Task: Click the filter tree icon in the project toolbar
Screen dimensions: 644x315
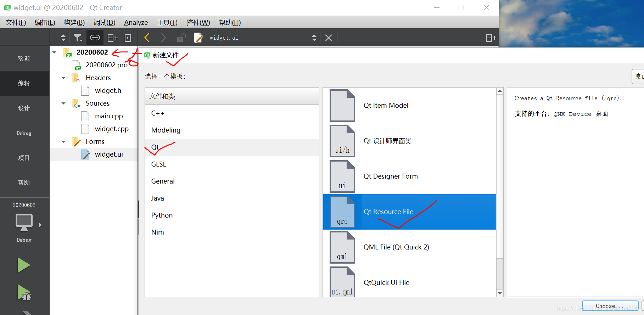Action: pyautogui.click(x=78, y=38)
